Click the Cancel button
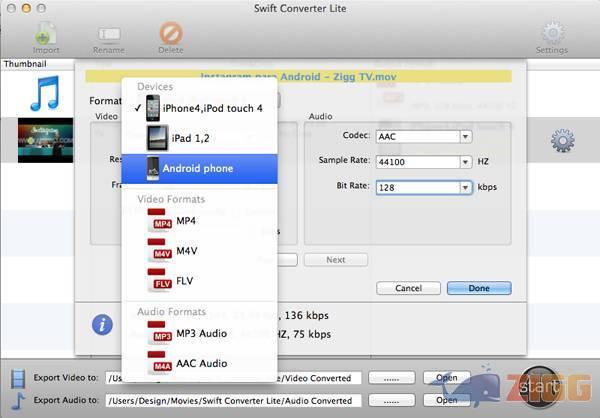600x418 pixels. pyautogui.click(x=408, y=288)
